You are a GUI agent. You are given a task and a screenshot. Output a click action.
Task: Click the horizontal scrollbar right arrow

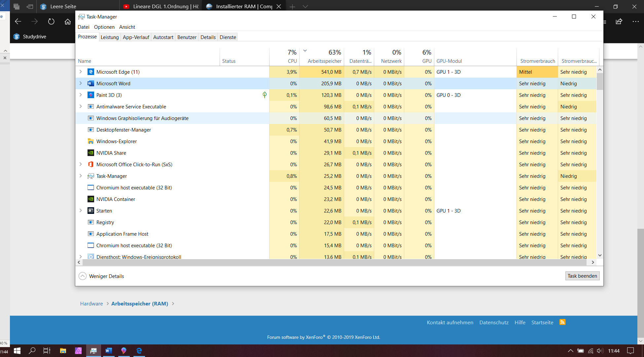[593, 262]
